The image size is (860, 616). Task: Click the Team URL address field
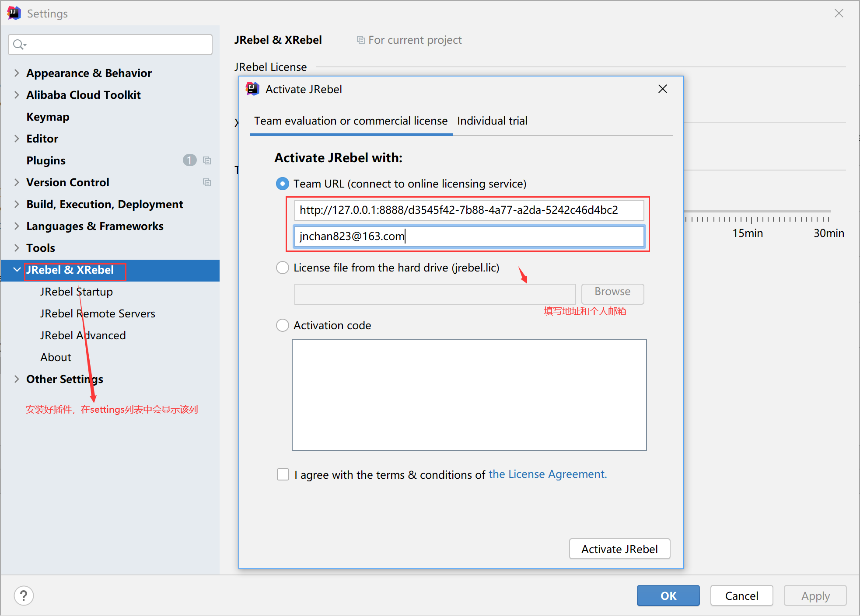tap(469, 210)
